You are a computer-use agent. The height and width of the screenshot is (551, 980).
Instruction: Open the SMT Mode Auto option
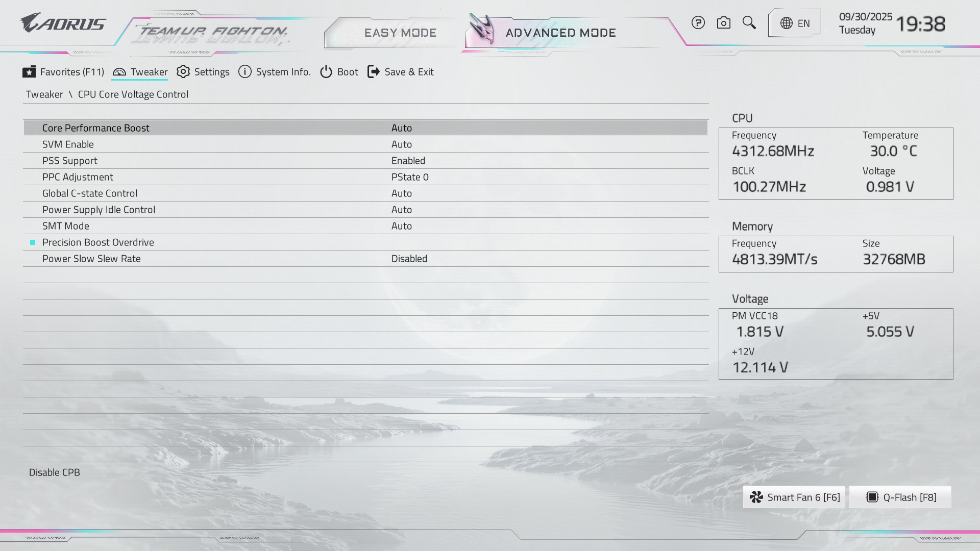pyautogui.click(x=402, y=226)
